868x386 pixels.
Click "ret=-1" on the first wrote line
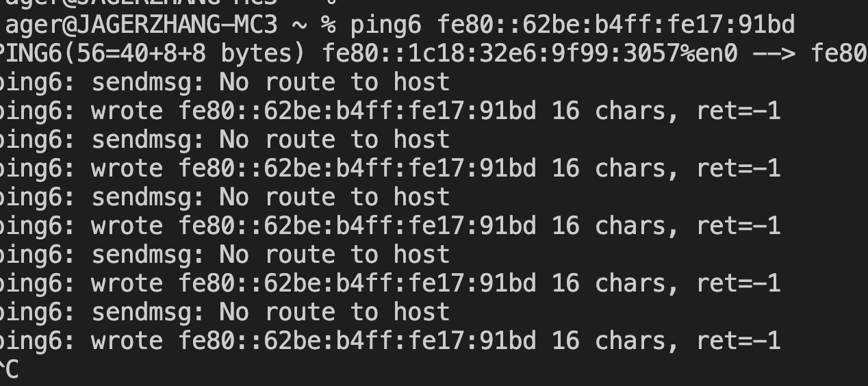pyautogui.click(x=738, y=111)
